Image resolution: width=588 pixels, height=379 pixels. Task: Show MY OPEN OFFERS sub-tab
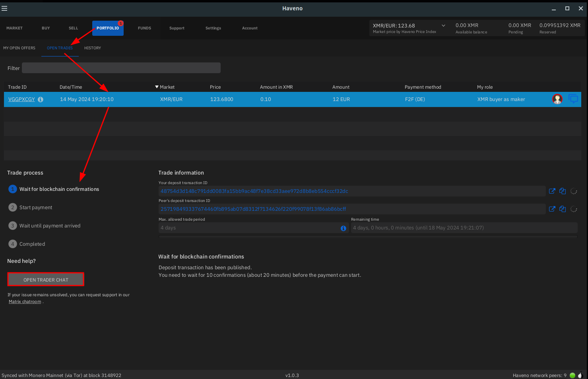coord(19,48)
